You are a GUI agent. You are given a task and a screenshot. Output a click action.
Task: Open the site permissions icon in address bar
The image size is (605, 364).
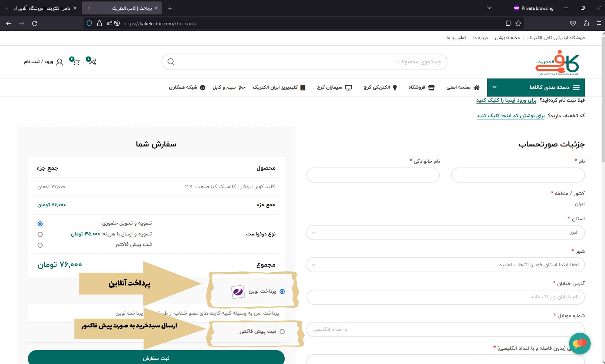coord(109,23)
